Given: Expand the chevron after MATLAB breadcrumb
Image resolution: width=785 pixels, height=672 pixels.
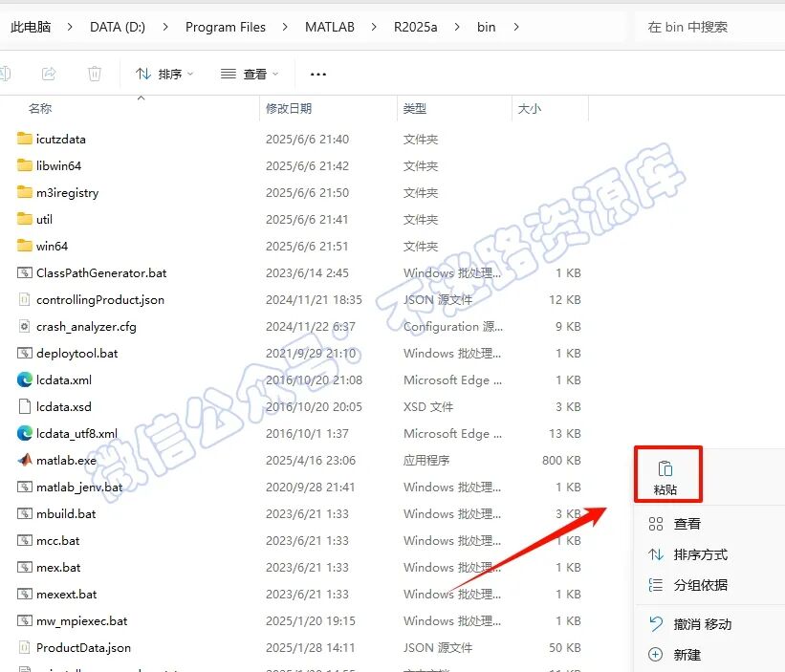Looking at the screenshot, I should (374, 27).
